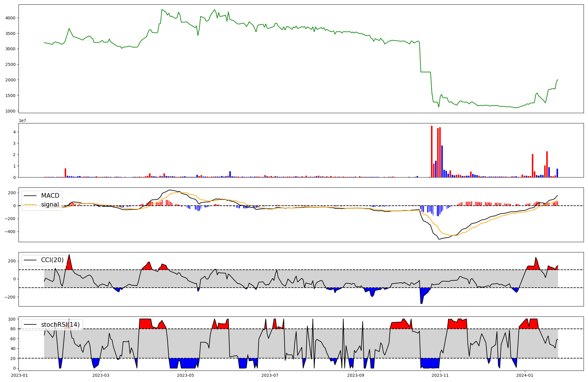The width and height of the screenshot is (588, 382).
Task: Click the 2023-09 date tick label
Action: 356,375
